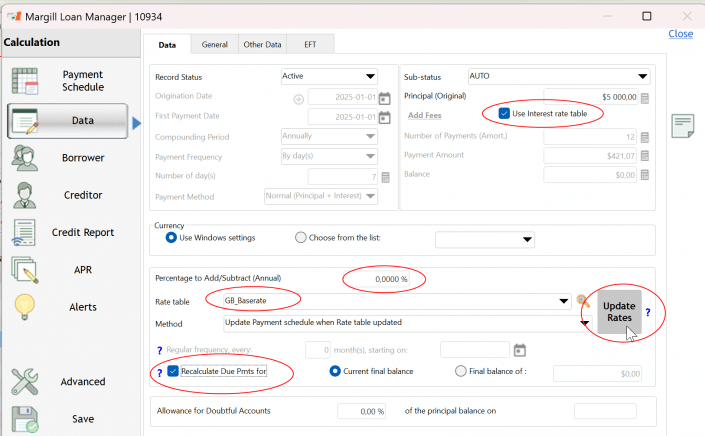This screenshot has width=705, height=436.
Task: Open the Credit Report icon
Action: click(x=25, y=233)
